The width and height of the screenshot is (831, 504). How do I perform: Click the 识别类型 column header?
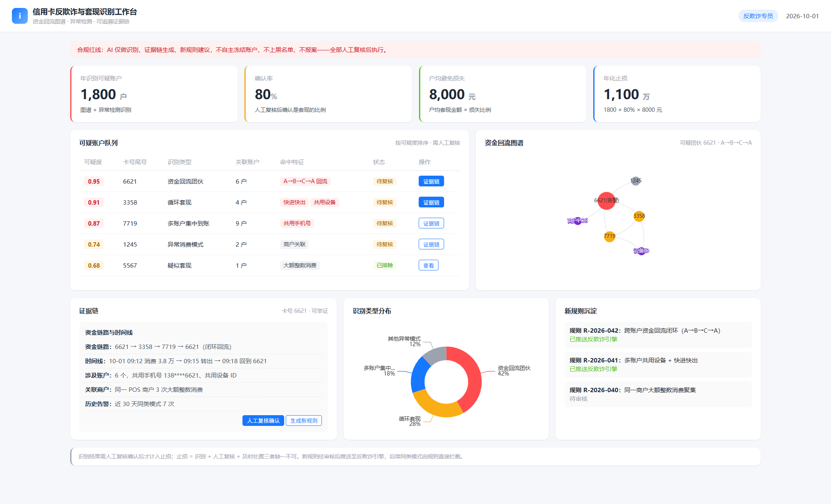(x=179, y=162)
